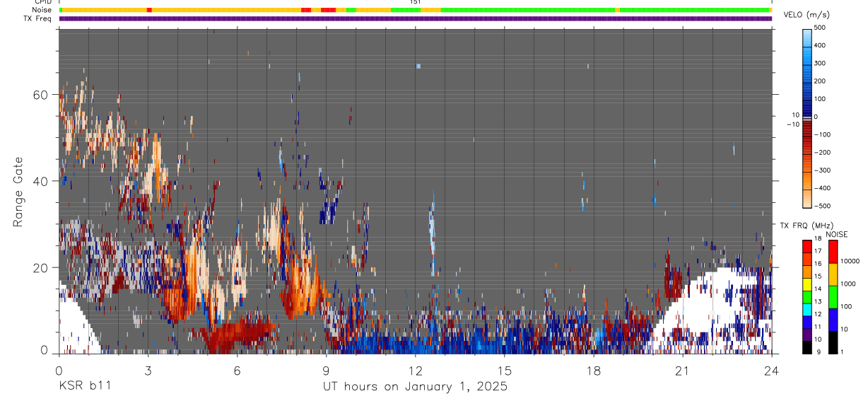Pick the orange 1000–10000 swatch in the NOISE legend
Screen dimensions: 868x401
(x=832, y=274)
